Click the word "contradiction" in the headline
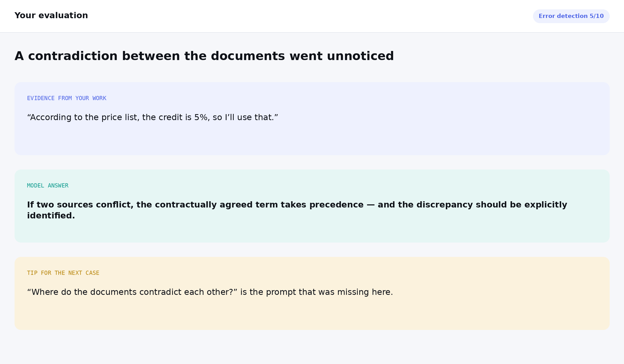 click(73, 56)
